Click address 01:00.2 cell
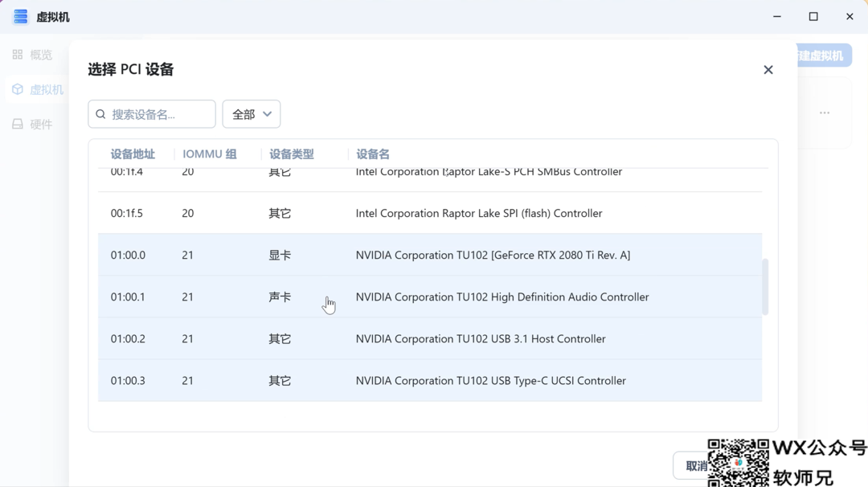 tap(128, 338)
